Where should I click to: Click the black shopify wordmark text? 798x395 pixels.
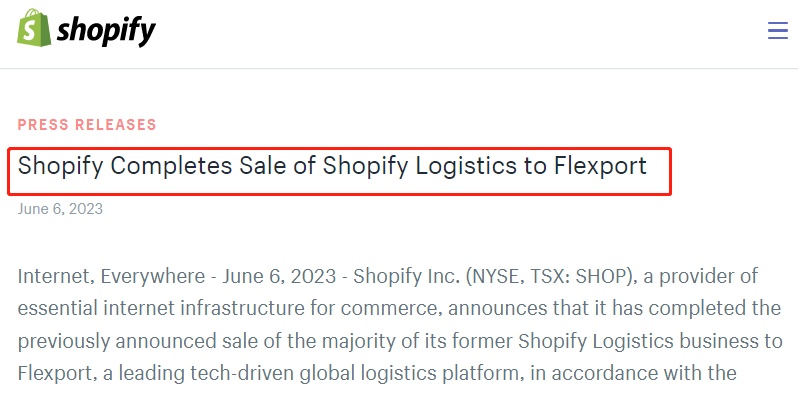pos(106,31)
